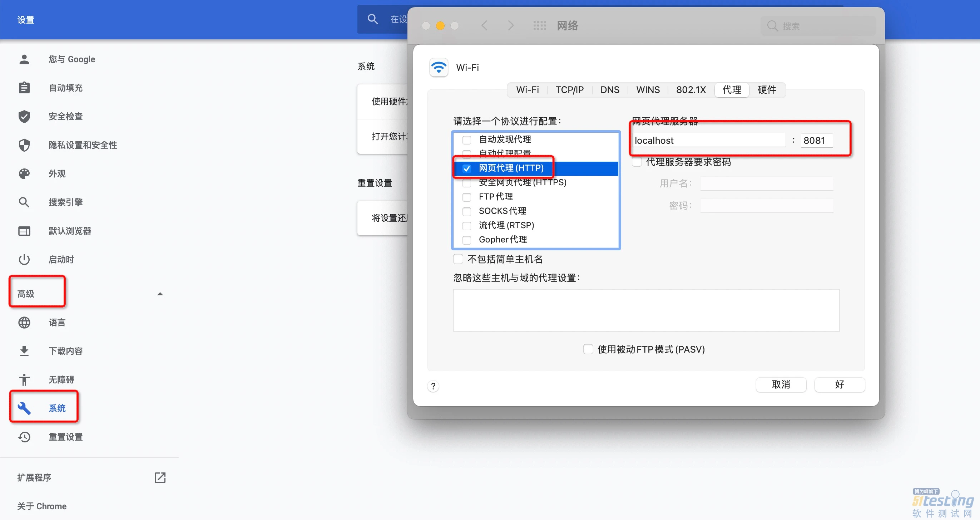Click the help question mark button
The height and width of the screenshot is (520, 980).
(433, 386)
